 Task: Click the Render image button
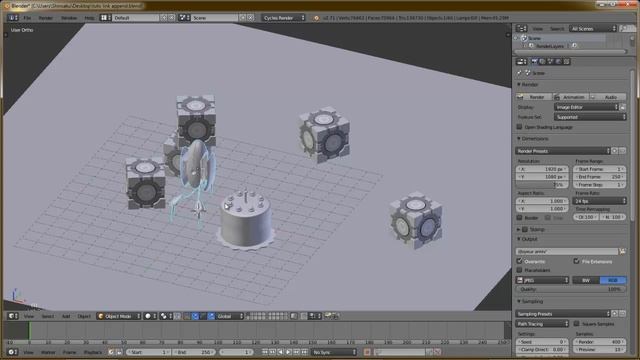pyautogui.click(x=533, y=97)
